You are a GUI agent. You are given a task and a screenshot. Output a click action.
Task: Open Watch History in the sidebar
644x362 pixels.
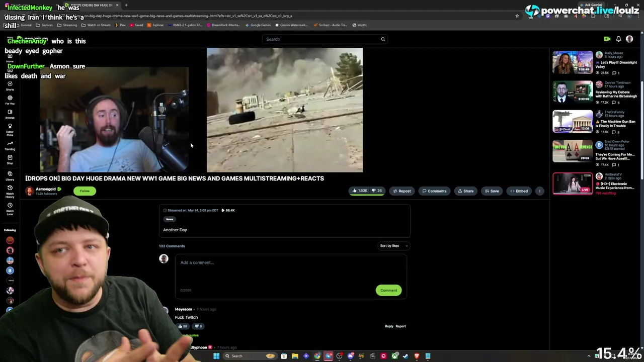point(10,192)
